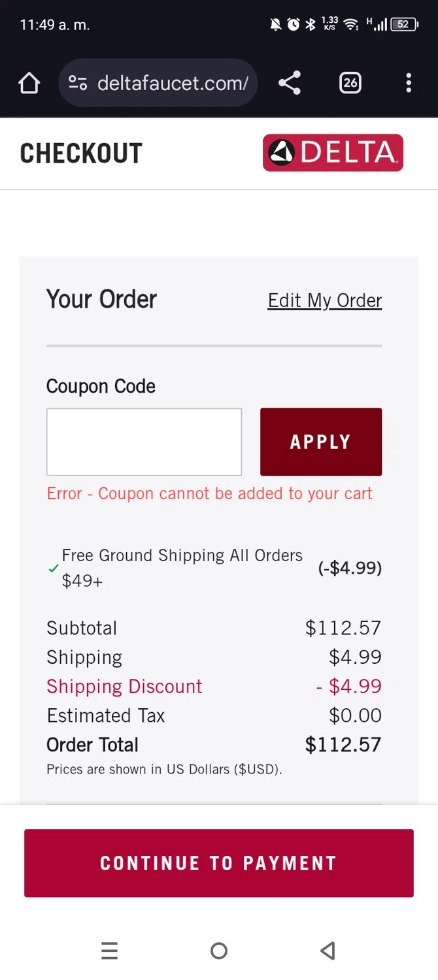Open the browser three-dot menu

pyautogui.click(x=409, y=83)
